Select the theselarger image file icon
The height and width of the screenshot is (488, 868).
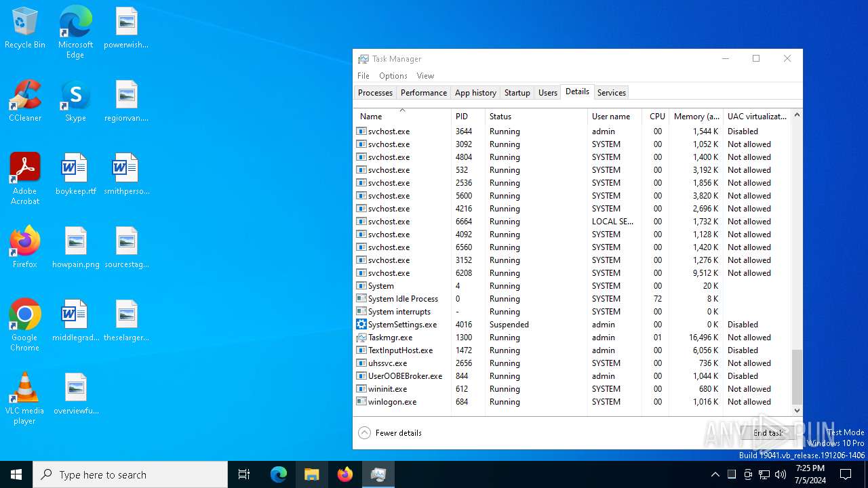(x=126, y=321)
